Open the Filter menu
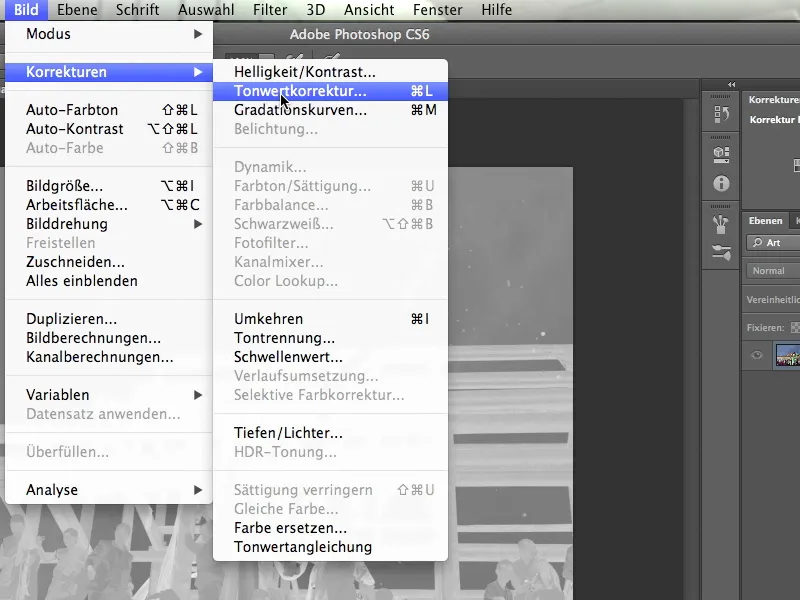Screen dimensions: 800x600 click(x=270, y=10)
